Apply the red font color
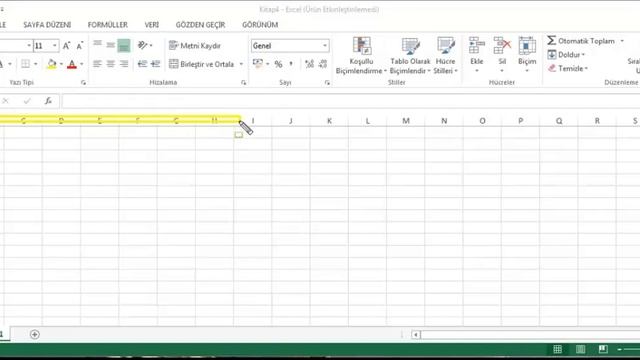The width and height of the screenshot is (640, 360). pos(72,64)
